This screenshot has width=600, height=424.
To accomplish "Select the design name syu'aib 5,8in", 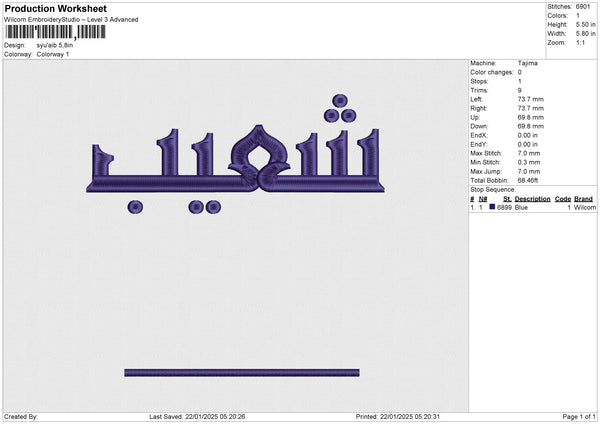I will 55,45.
